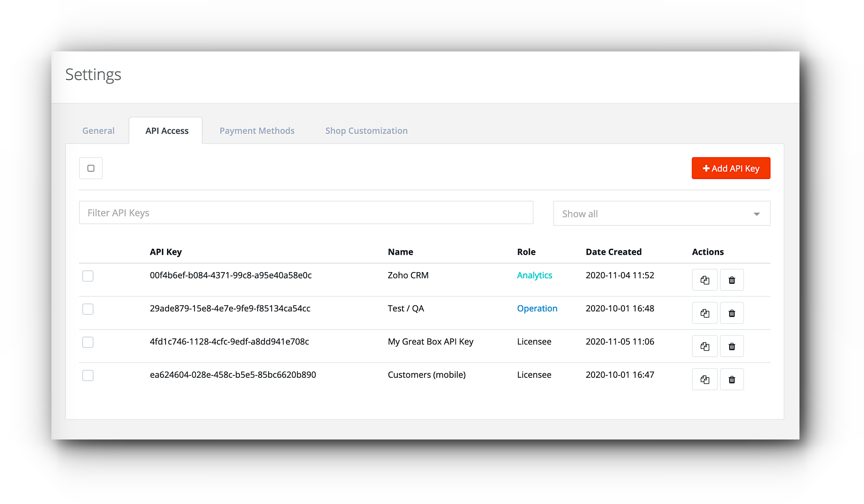Click the date 2020-10-01 16:48
The image size is (864, 504).
pos(620,309)
